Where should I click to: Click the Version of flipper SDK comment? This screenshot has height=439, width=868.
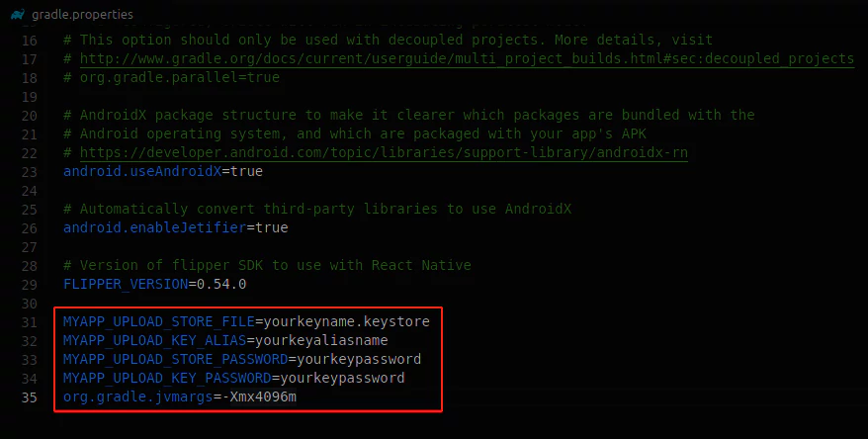pos(267,265)
